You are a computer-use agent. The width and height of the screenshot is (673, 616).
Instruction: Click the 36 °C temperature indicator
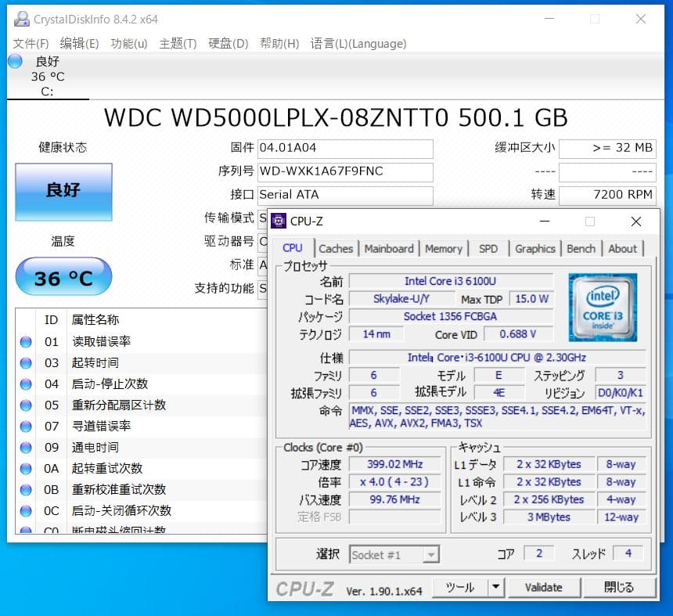click(63, 277)
